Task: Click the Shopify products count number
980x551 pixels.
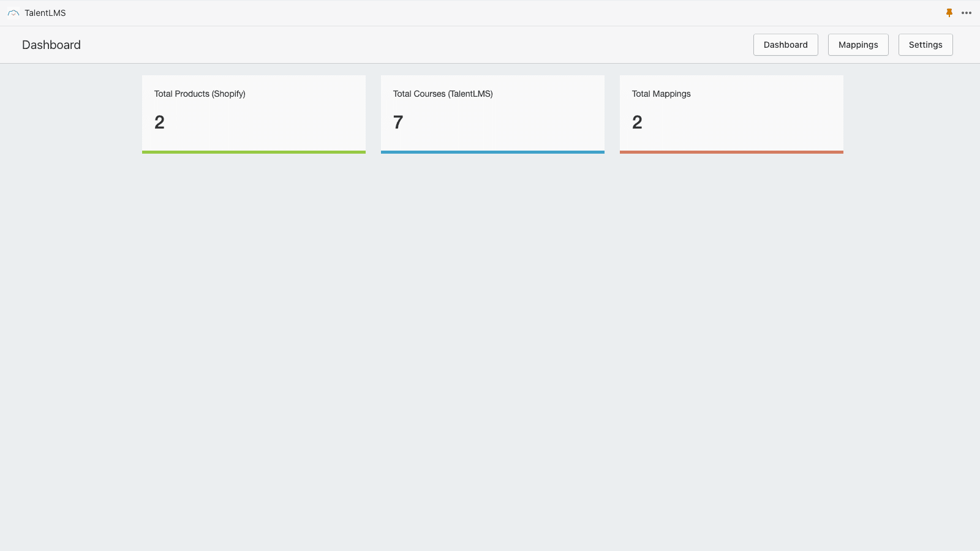Action: tap(159, 122)
